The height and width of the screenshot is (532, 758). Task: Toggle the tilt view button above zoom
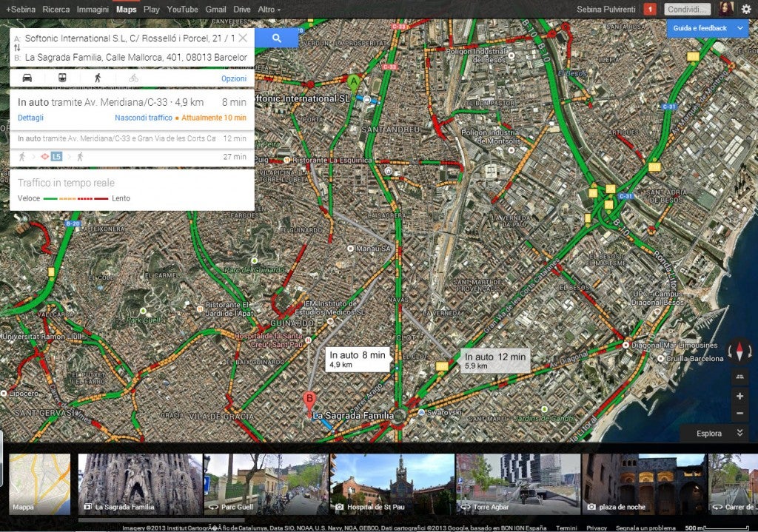(739, 377)
